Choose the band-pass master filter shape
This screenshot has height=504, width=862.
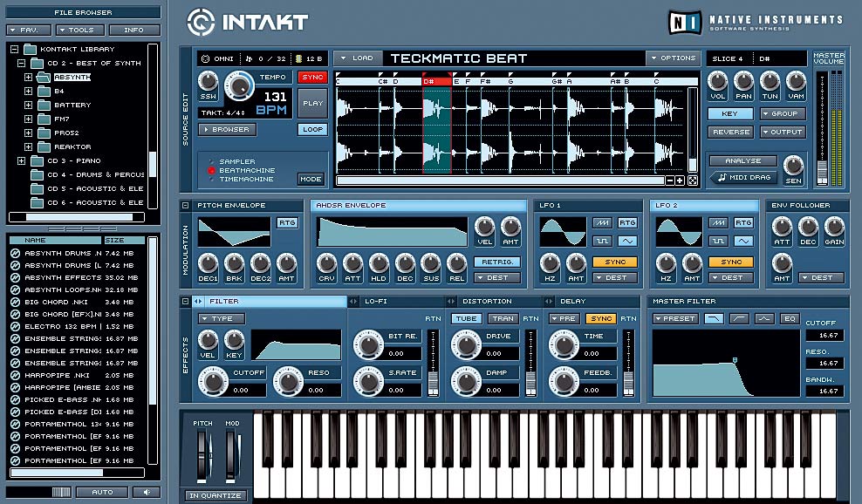(764, 319)
